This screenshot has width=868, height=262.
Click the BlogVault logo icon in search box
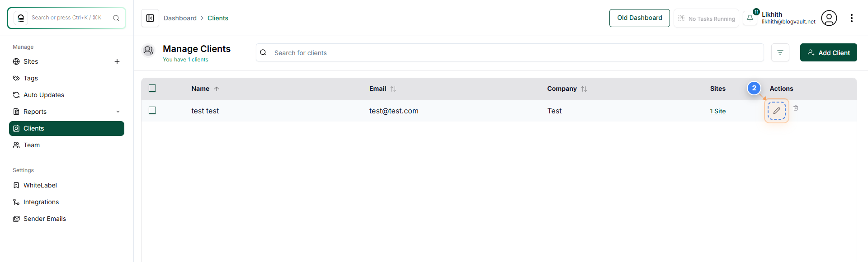21,18
